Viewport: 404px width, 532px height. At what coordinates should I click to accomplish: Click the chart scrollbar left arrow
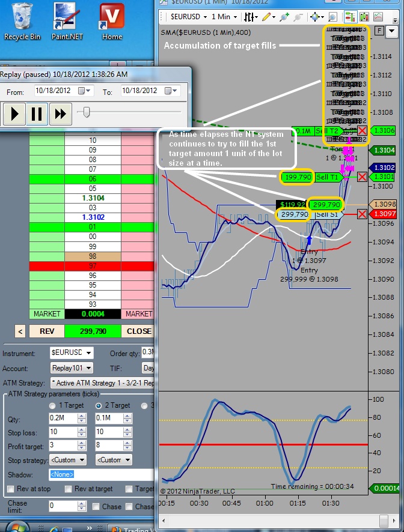coord(164,520)
